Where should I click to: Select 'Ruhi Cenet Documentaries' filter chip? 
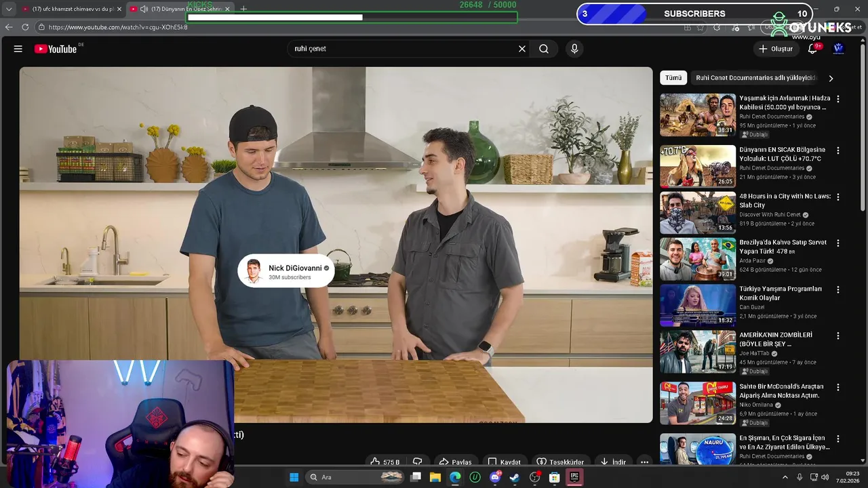pos(755,78)
